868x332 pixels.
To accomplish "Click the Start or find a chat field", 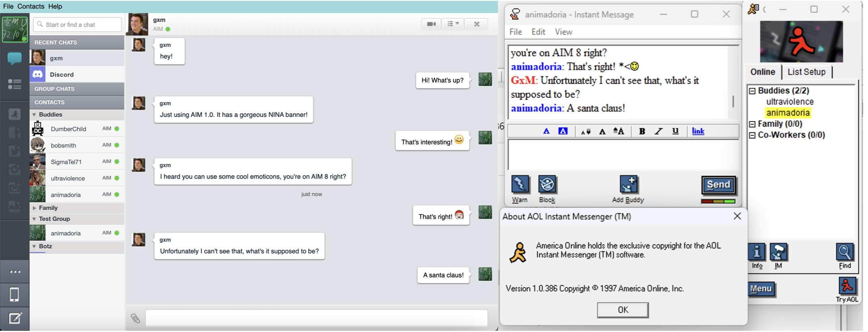I will [77, 25].
